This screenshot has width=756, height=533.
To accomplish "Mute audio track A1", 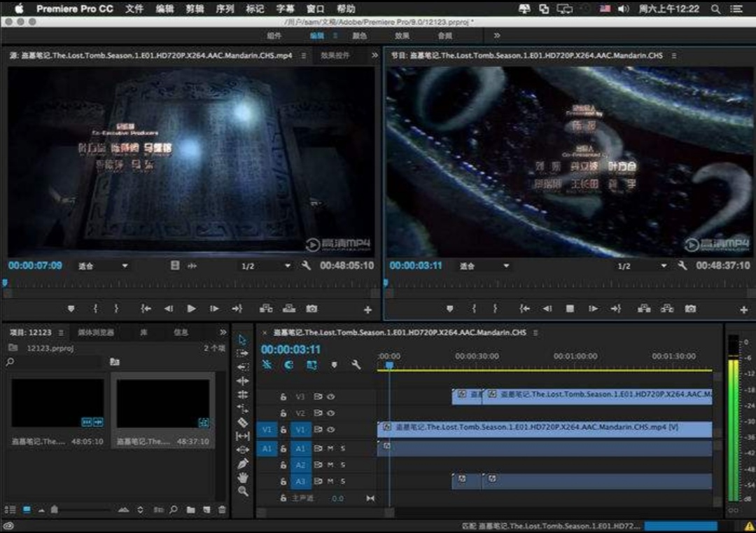I will [330, 448].
